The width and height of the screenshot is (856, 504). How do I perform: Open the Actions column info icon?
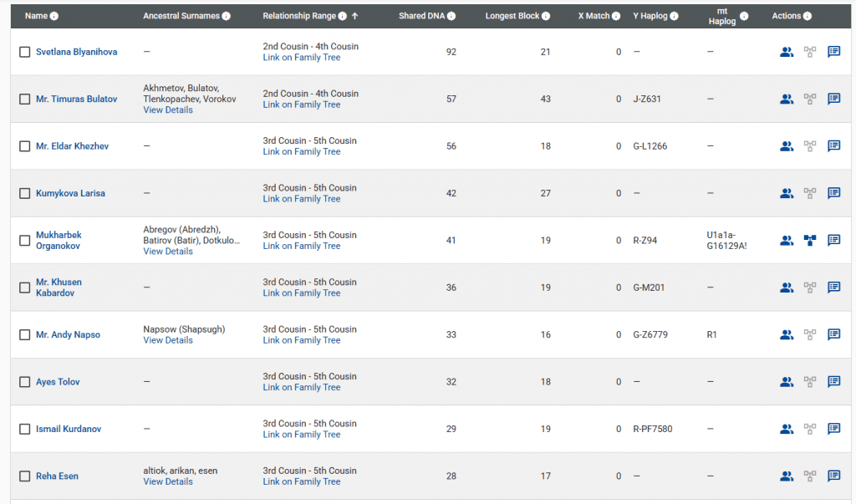[807, 16]
